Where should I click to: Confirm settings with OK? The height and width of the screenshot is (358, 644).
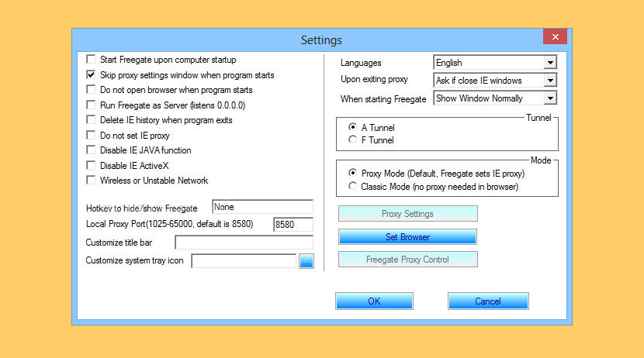click(374, 301)
